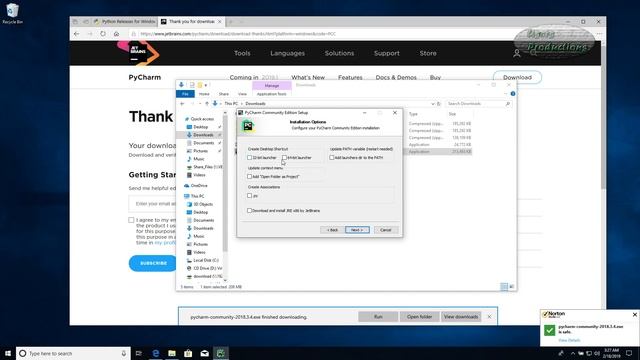The image size is (640, 360).
Task: Click the File Explorer taskbar icon
Action: [x=172, y=353]
